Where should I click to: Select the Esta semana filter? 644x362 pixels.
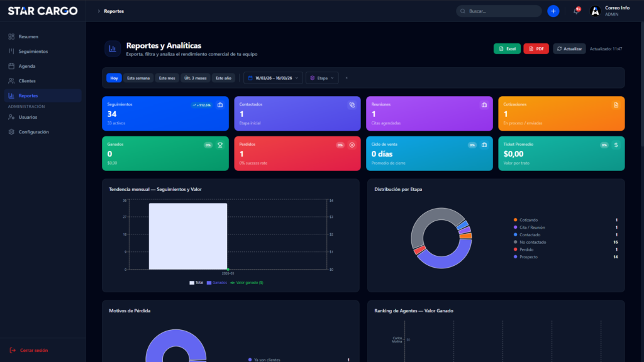pos(138,78)
